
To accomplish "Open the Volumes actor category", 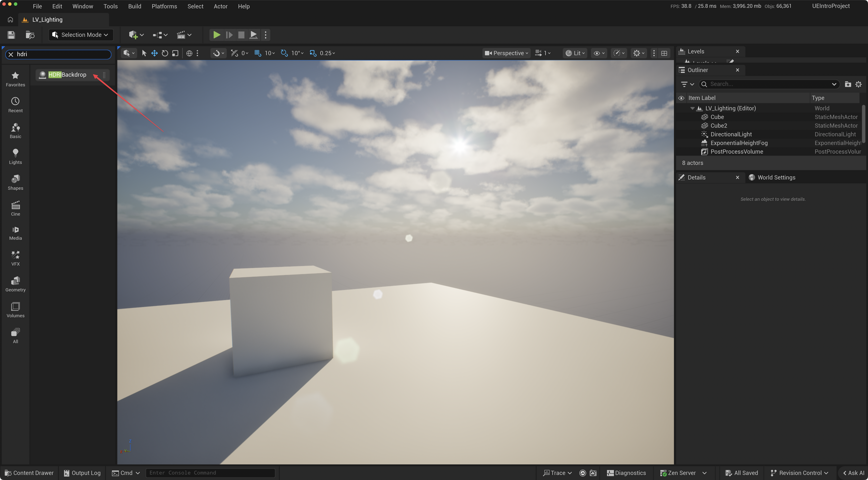I will point(15,310).
